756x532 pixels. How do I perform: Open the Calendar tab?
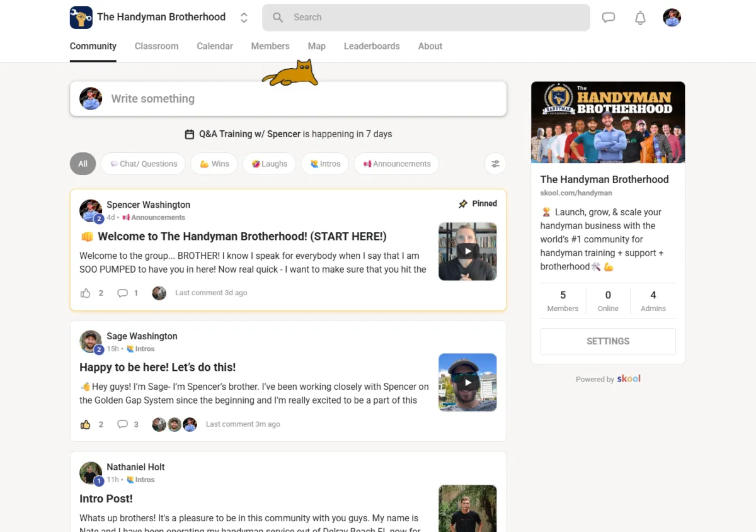pos(215,46)
